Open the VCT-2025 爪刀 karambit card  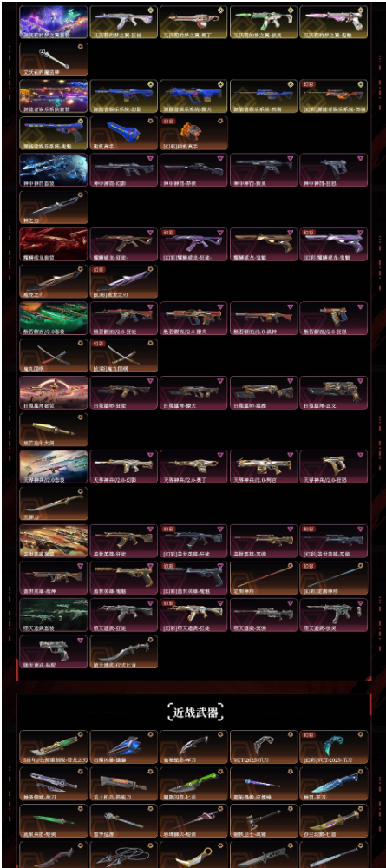[x=264, y=746]
